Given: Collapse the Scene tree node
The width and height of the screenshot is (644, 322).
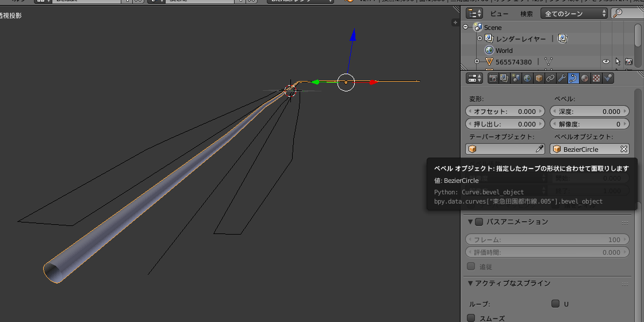Looking at the screenshot, I should [465, 27].
